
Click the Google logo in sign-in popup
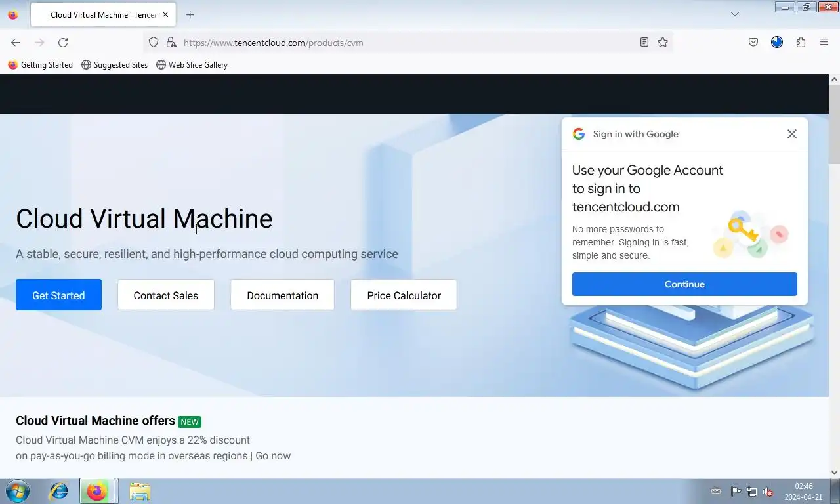[x=578, y=134]
